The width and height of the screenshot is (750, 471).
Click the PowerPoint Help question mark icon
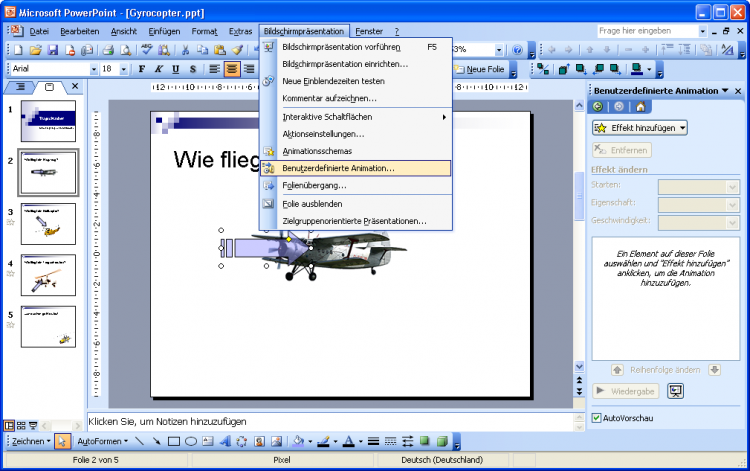pyautogui.click(x=517, y=50)
